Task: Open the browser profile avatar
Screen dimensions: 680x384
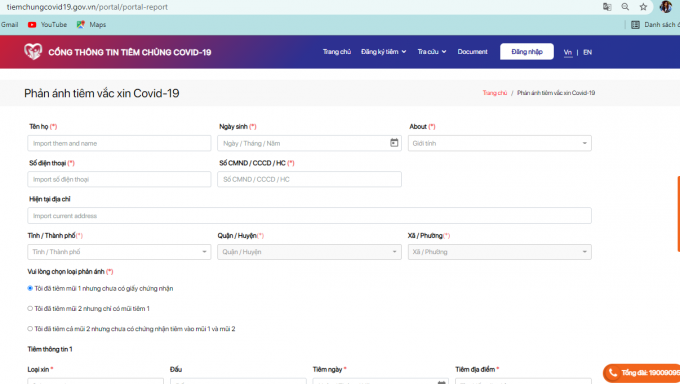Action: (666, 7)
